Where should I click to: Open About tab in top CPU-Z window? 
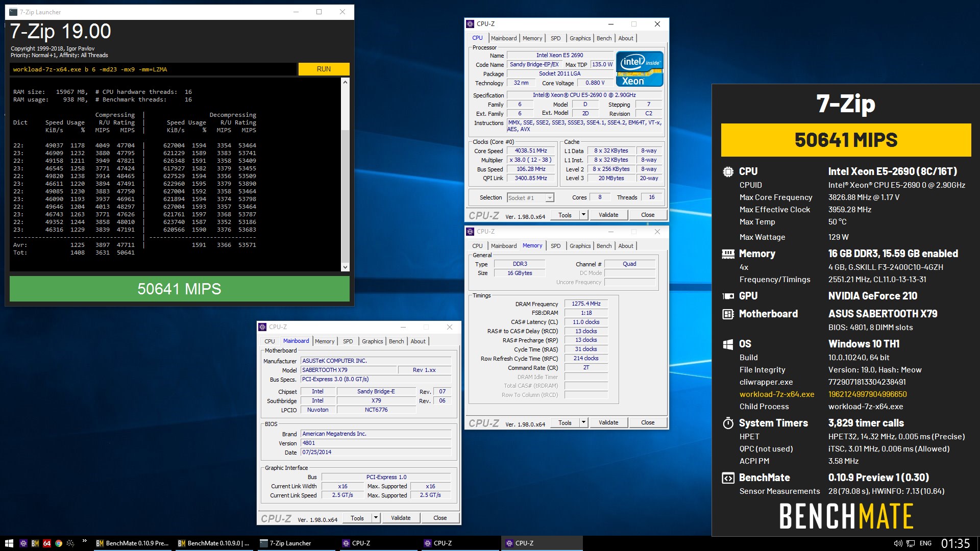(626, 38)
